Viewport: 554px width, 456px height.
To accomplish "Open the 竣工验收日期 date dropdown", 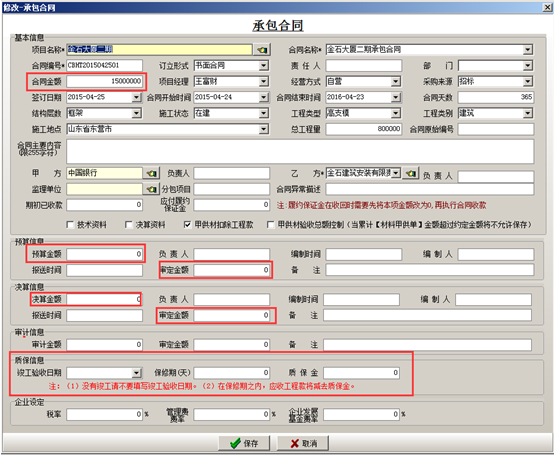I will click(137, 373).
